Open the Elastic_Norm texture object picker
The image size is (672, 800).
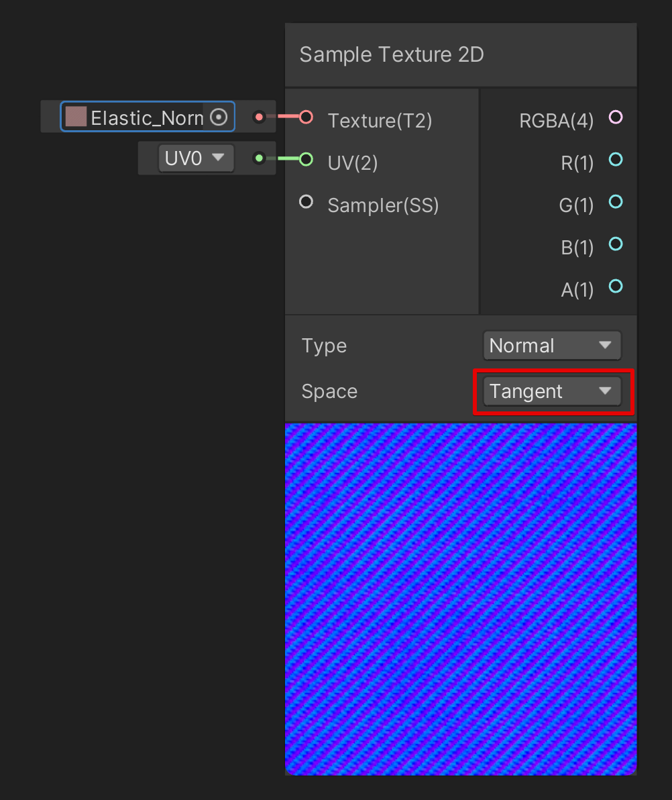pos(218,117)
